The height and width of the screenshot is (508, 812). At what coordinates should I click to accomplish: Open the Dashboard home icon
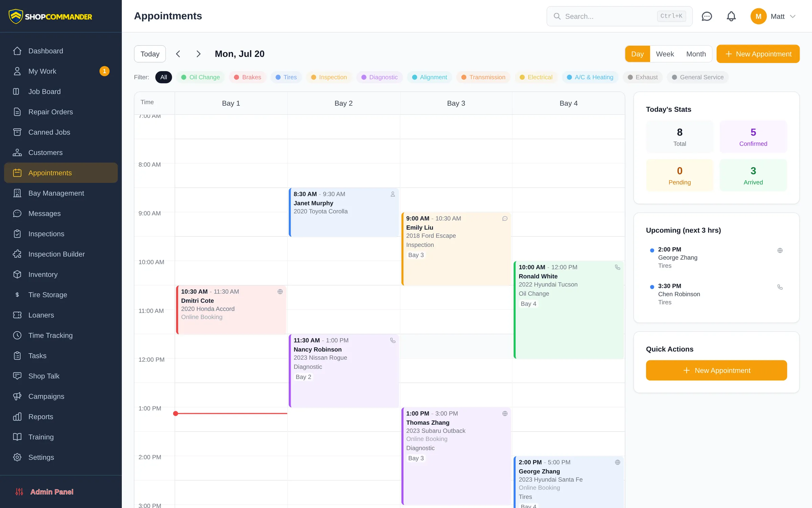17,51
